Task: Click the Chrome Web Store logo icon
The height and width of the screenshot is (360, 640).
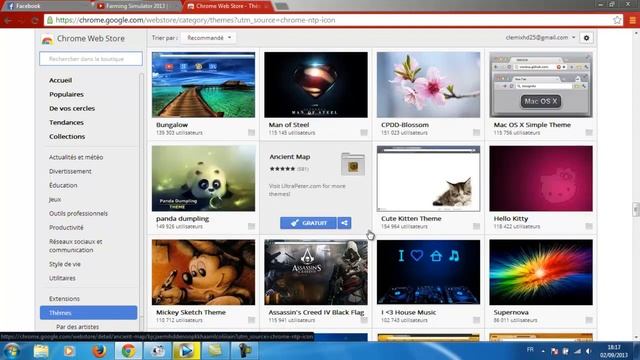Action: tap(47, 39)
